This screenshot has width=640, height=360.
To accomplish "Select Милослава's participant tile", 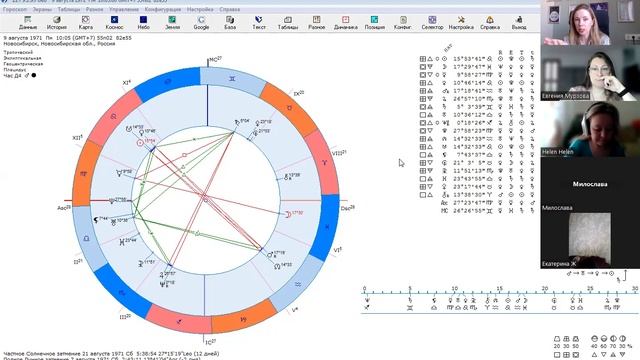I will tap(590, 184).
